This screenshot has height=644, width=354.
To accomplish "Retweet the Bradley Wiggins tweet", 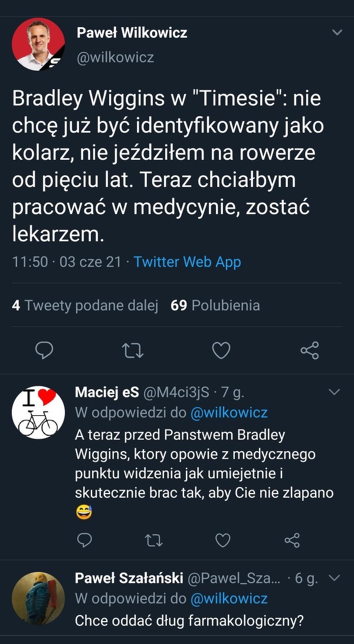I will click(x=132, y=351).
